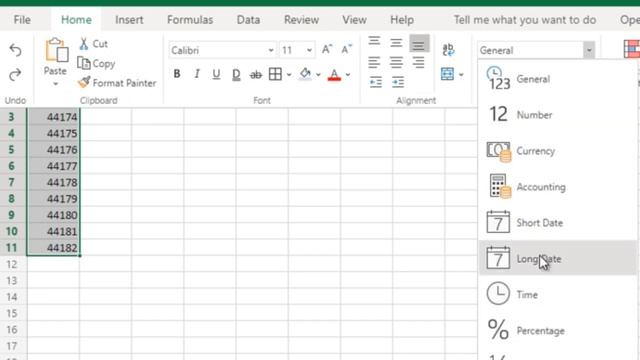The height and width of the screenshot is (360, 640).
Task: Select row 14 header
Action: [11, 297]
